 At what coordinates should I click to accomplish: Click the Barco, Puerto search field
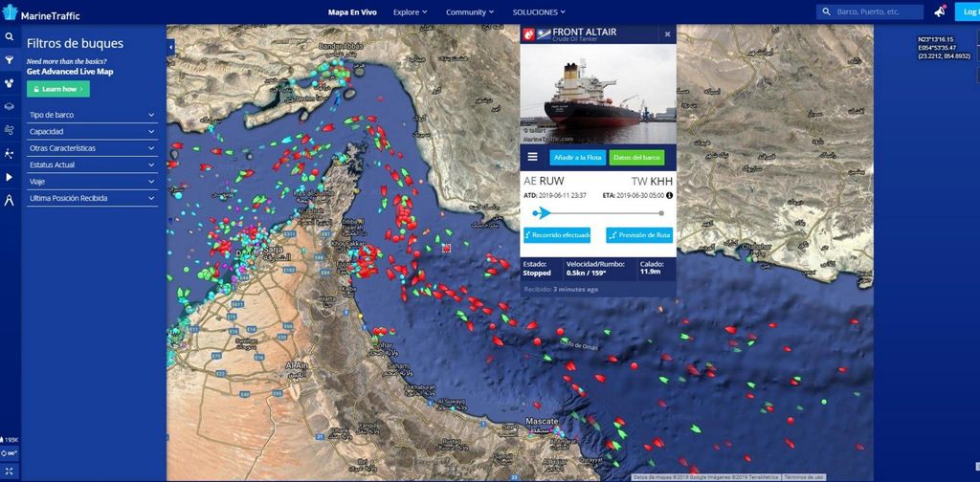(x=869, y=11)
